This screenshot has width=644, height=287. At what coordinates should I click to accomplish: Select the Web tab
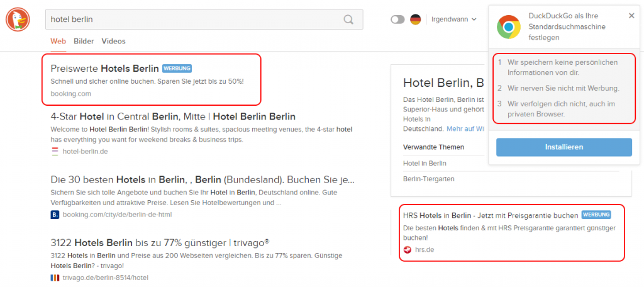tap(58, 41)
